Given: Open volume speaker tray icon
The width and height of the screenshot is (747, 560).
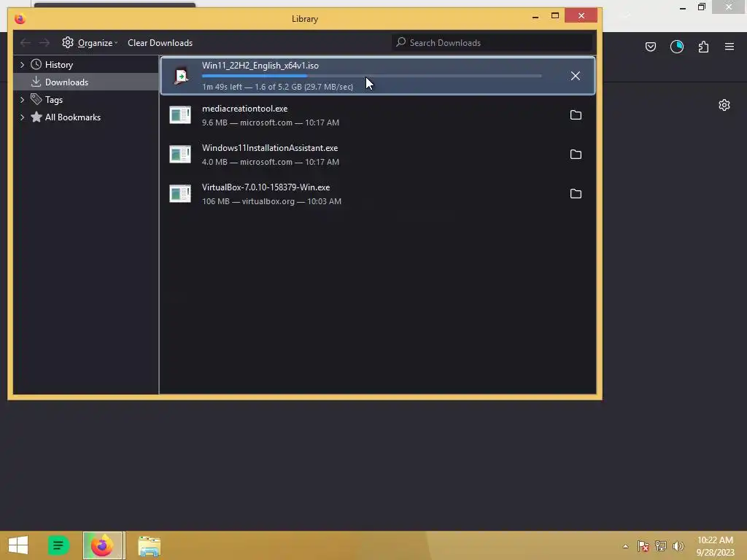Looking at the screenshot, I should (x=678, y=546).
